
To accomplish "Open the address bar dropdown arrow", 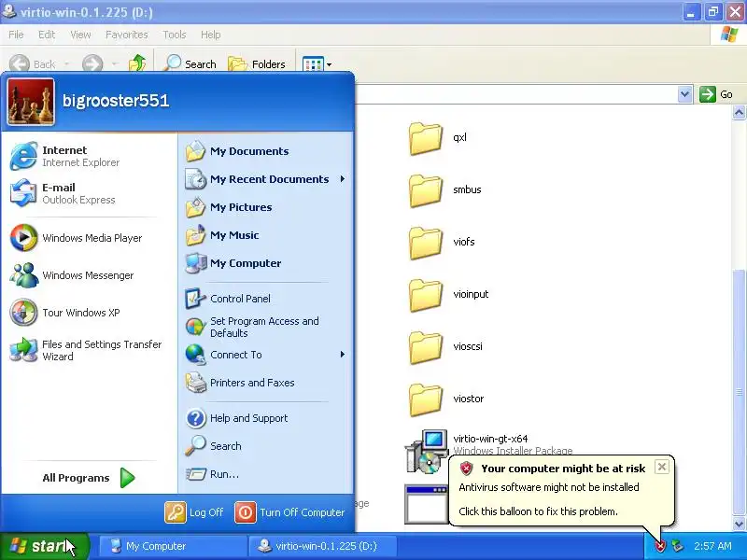I will coord(684,94).
